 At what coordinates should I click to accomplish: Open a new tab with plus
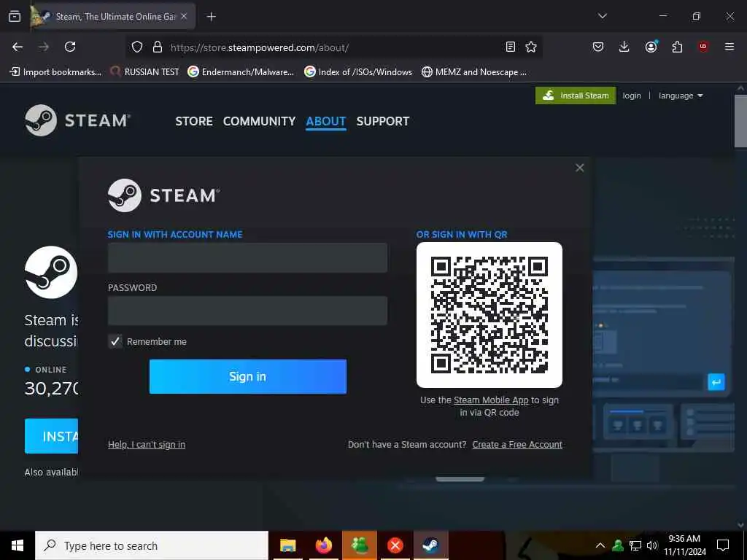tap(212, 17)
